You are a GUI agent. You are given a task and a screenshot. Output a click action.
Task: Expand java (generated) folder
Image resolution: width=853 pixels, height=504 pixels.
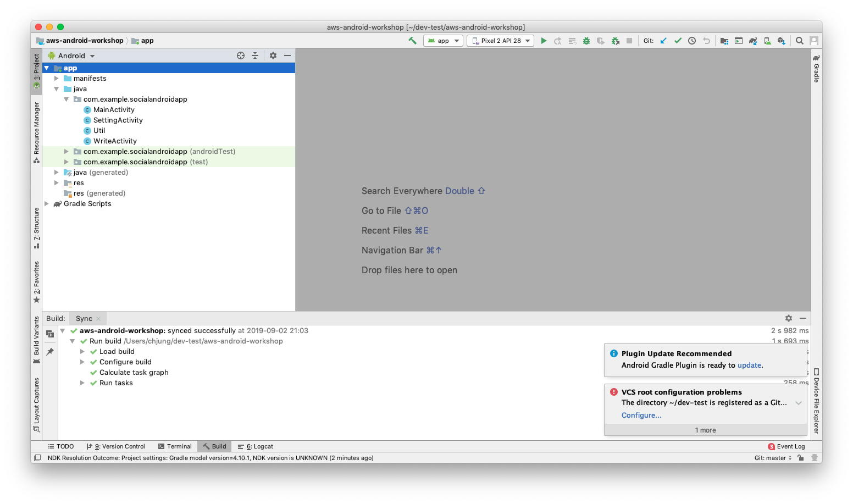(57, 173)
